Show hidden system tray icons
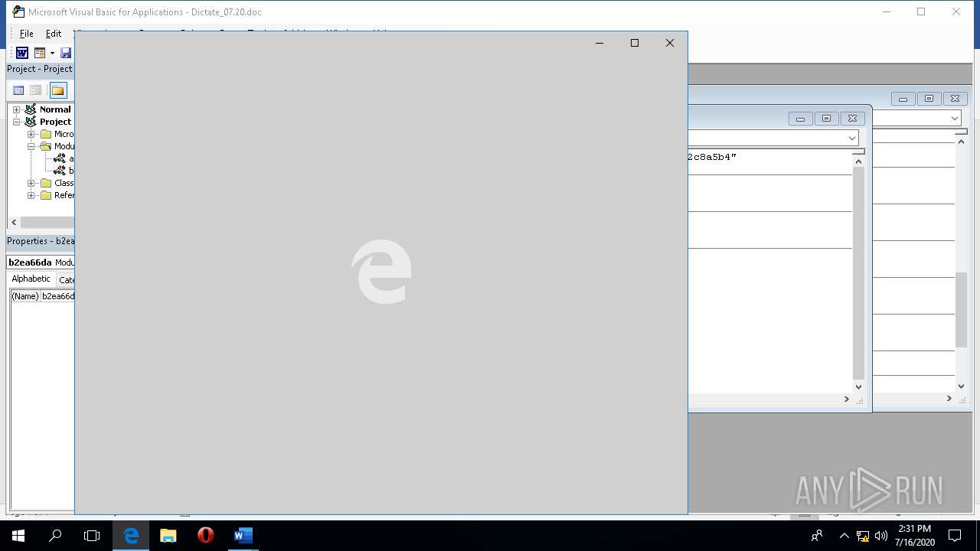The image size is (980, 551). (x=844, y=536)
